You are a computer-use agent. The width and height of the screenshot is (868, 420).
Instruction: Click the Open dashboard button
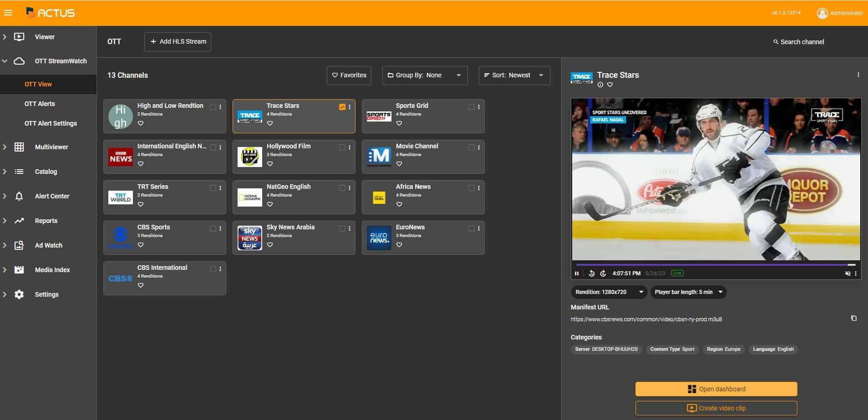tap(716, 389)
